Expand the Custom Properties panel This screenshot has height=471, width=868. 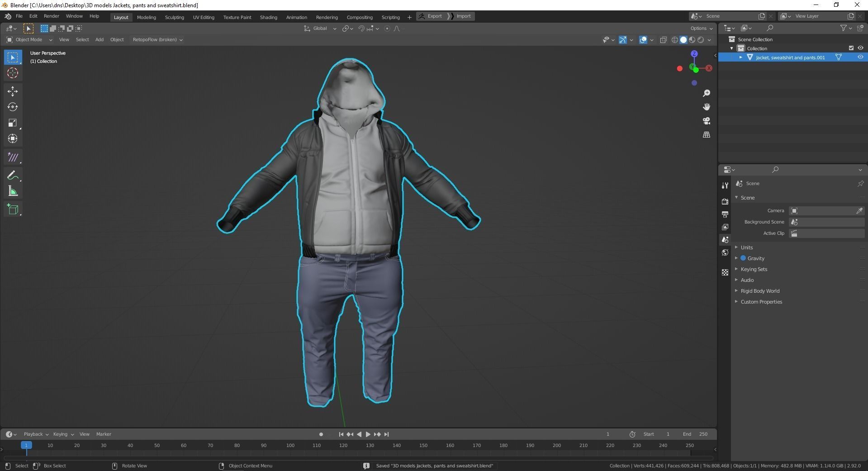761,302
